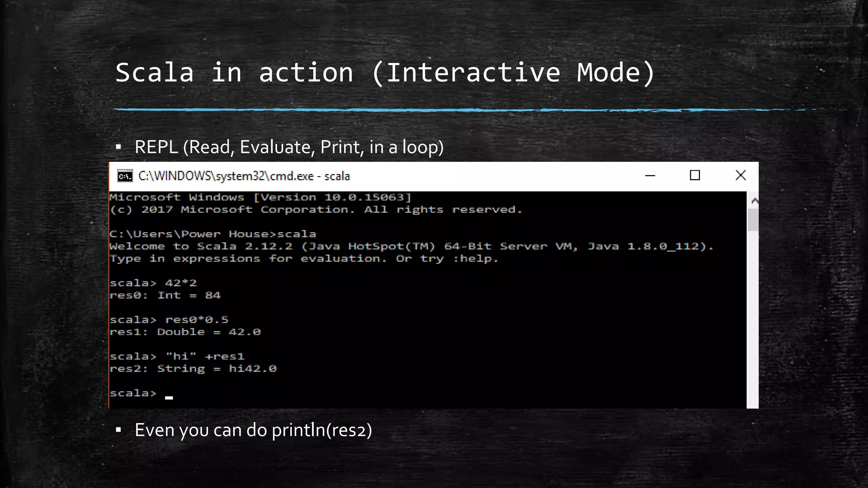Screen dimensions: 868x488
Task: Click the bullet text 'Even you can do println(res2)'
Action: [253, 430]
